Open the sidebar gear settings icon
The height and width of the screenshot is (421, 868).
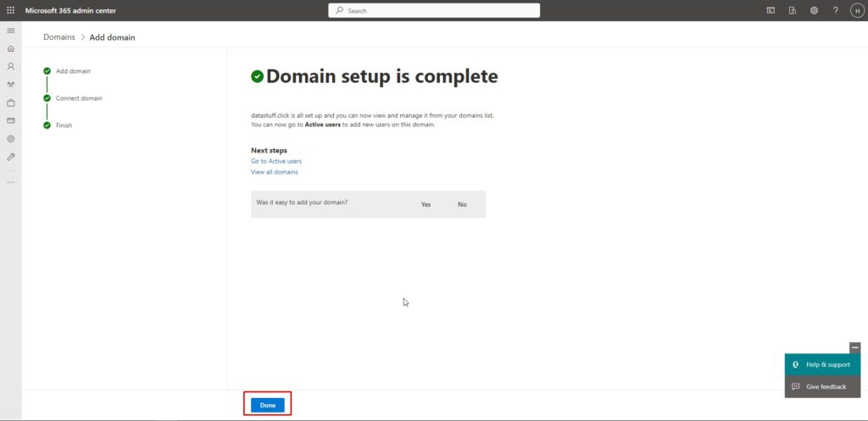click(10, 138)
